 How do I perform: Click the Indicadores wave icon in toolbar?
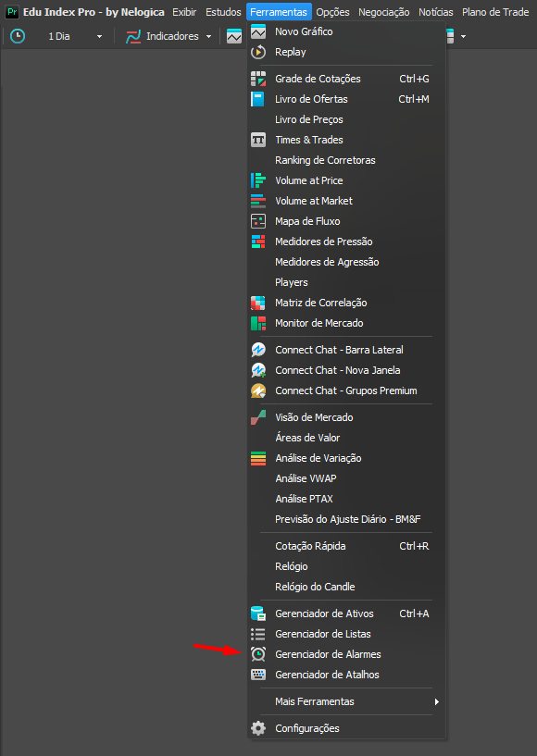click(x=132, y=36)
